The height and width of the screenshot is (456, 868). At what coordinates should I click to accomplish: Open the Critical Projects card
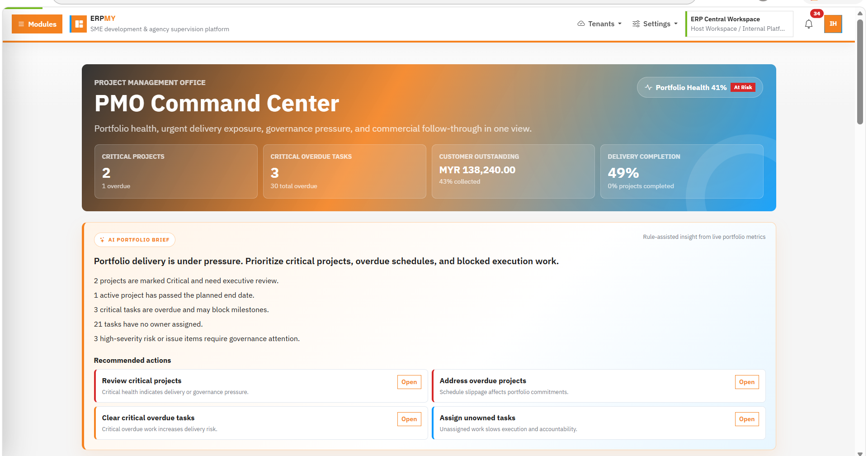pos(176,171)
